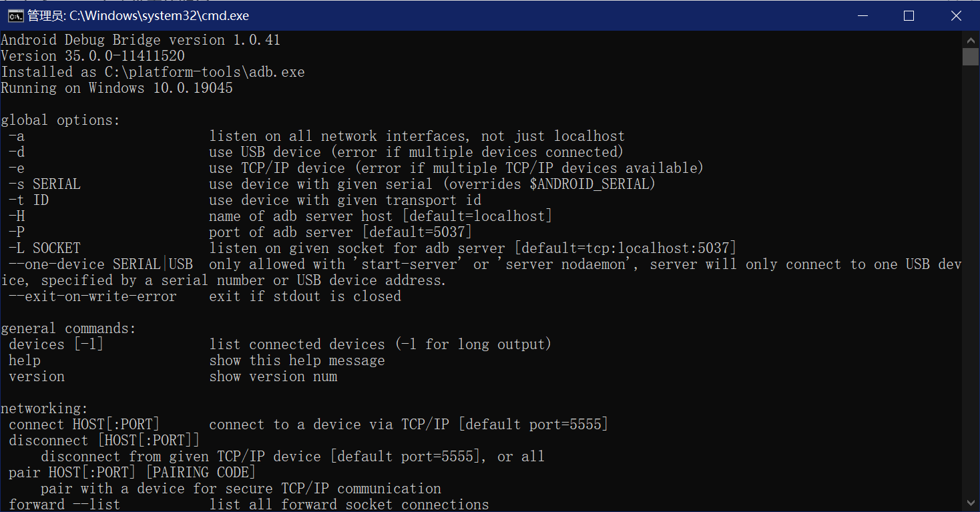Click the "-s SERIAL" option text
980x512 pixels.
[x=45, y=184]
